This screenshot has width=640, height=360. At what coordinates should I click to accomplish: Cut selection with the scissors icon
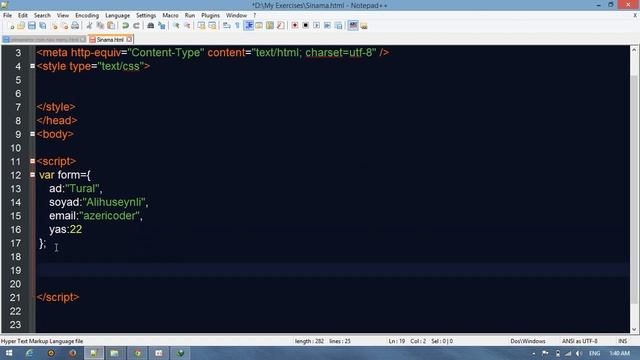tap(89, 26)
